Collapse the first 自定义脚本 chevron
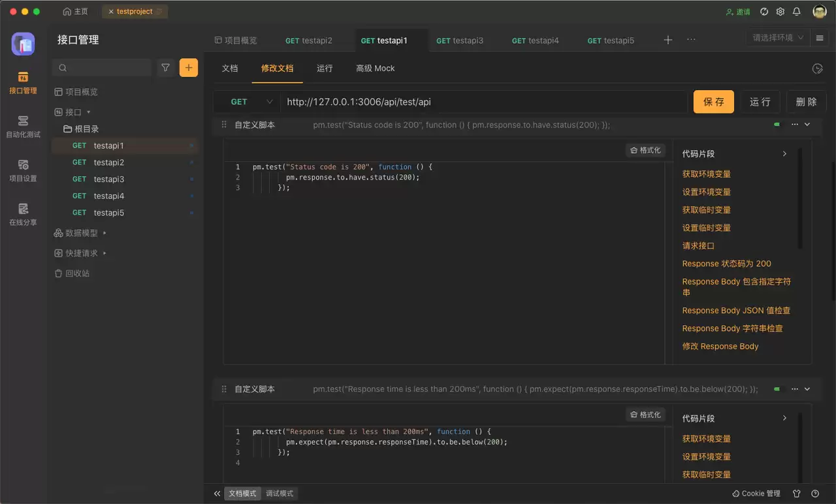Viewport: 836px width, 504px height. (x=807, y=124)
